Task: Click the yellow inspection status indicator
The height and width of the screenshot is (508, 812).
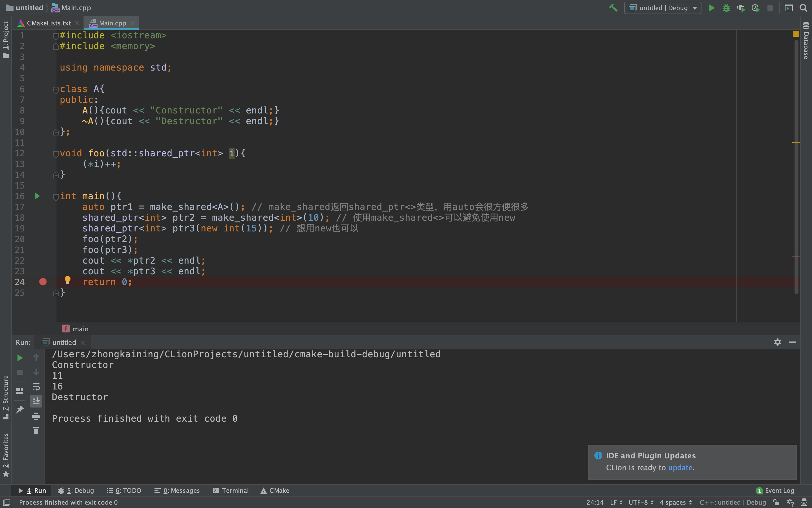Action: [x=796, y=34]
